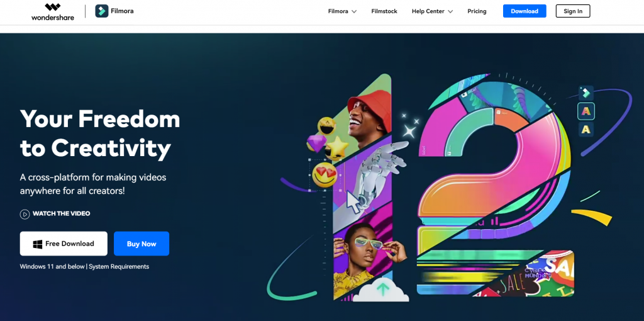Select the highlighted letter A text style icon
The image size is (644, 321).
pos(586,111)
